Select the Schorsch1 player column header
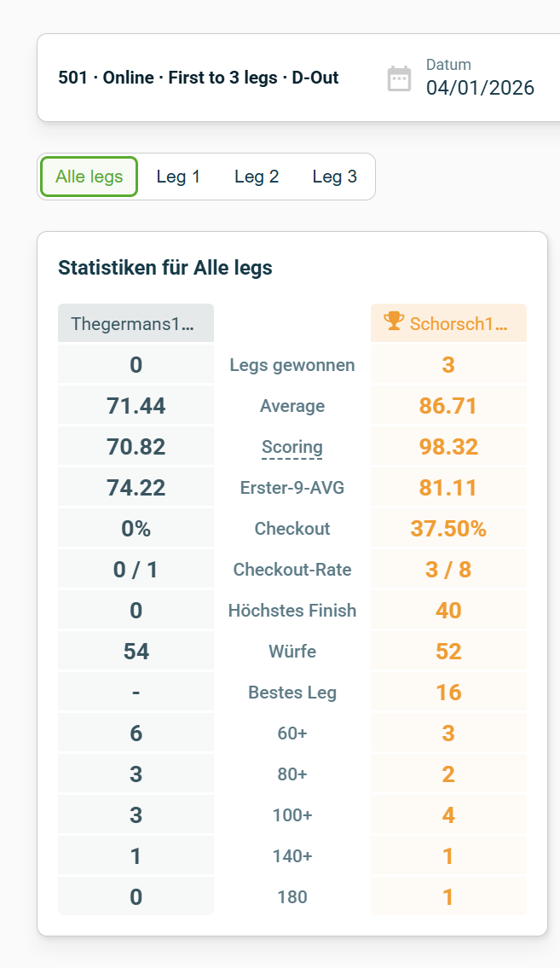 click(449, 322)
